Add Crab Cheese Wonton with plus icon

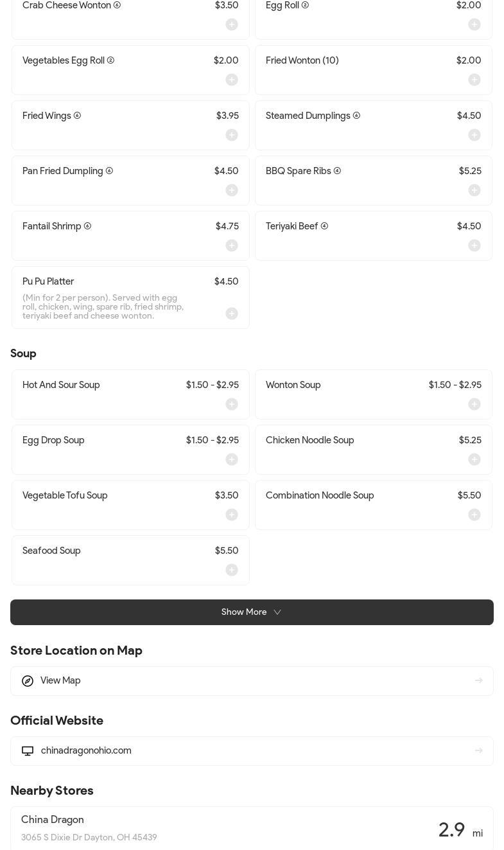point(232,24)
